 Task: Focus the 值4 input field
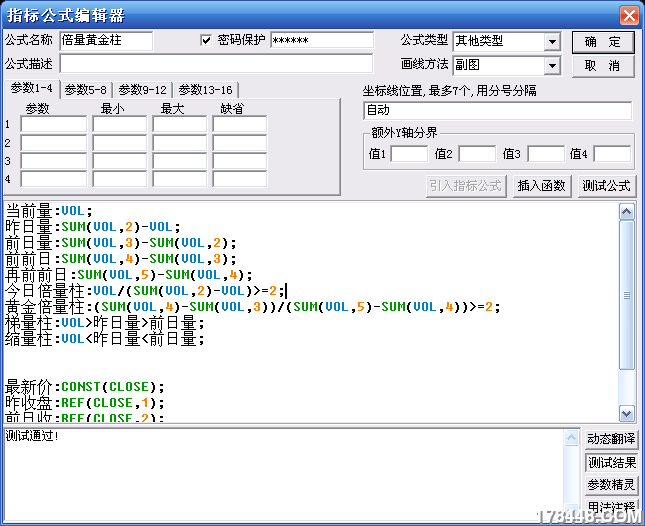point(612,154)
